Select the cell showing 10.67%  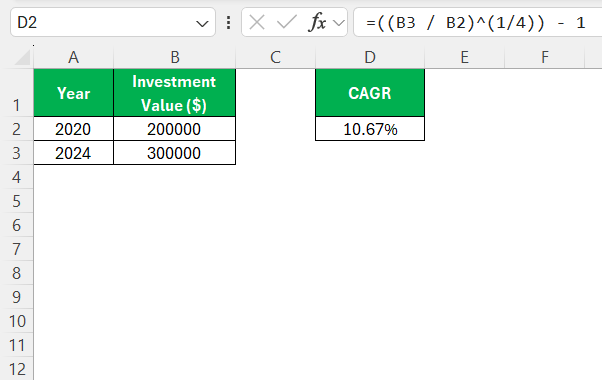pyautogui.click(x=370, y=129)
